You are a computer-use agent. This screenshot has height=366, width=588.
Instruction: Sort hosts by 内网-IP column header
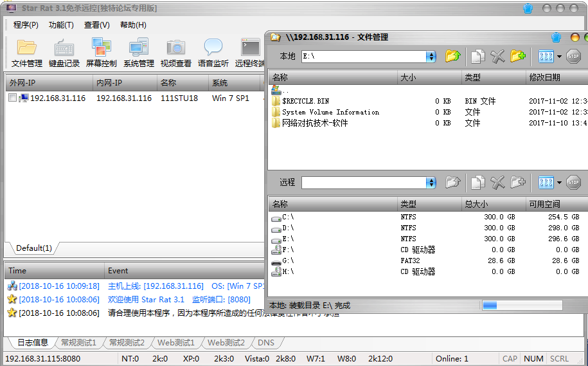tap(125, 83)
